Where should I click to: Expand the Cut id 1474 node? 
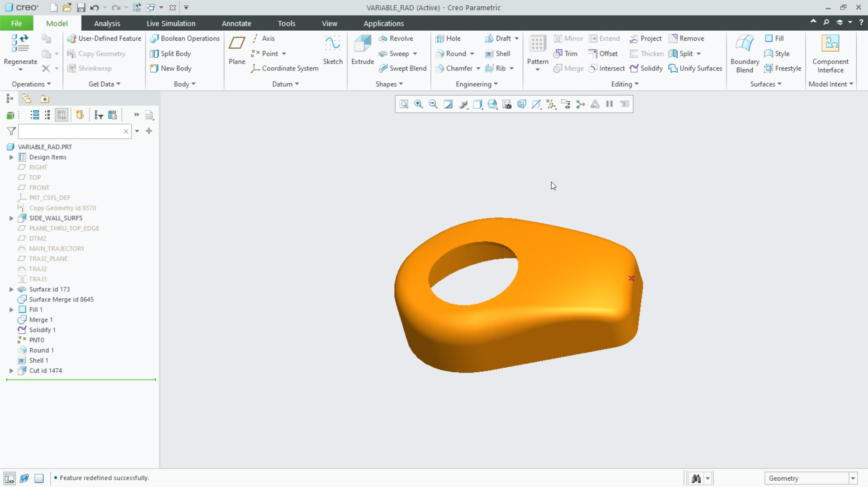point(11,370)
